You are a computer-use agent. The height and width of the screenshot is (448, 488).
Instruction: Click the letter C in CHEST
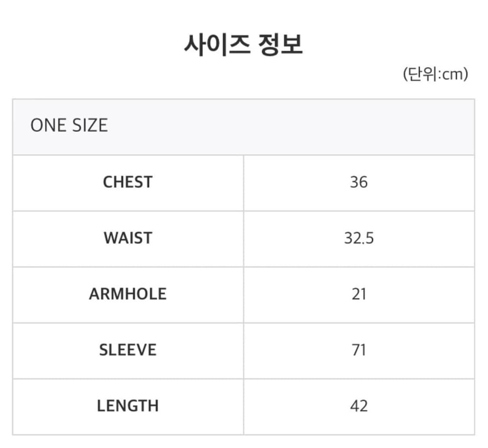pyautogui.click(x=108, y=182)
